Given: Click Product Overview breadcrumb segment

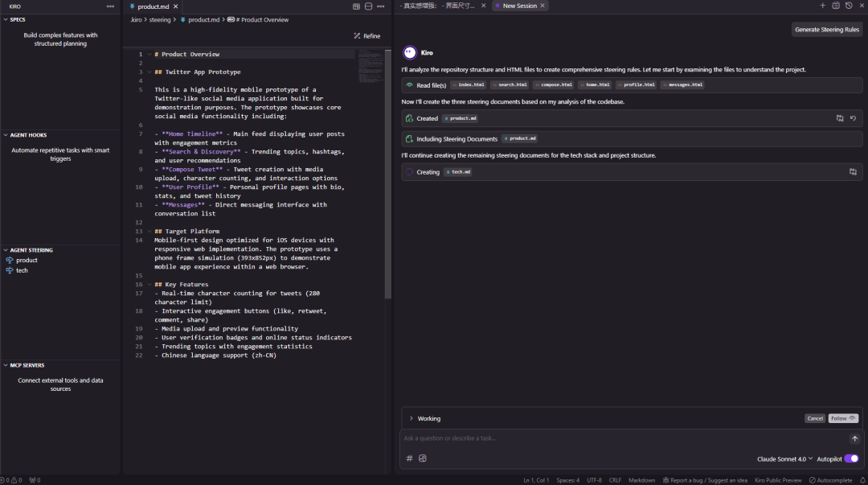Looking at the screenshot, I should (262, 19).
